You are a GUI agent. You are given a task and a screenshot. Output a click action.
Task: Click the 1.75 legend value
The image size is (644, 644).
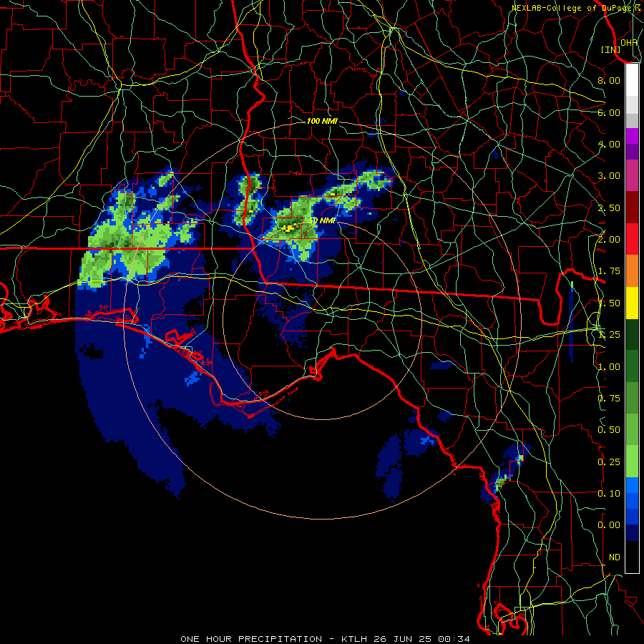(609, 271)
